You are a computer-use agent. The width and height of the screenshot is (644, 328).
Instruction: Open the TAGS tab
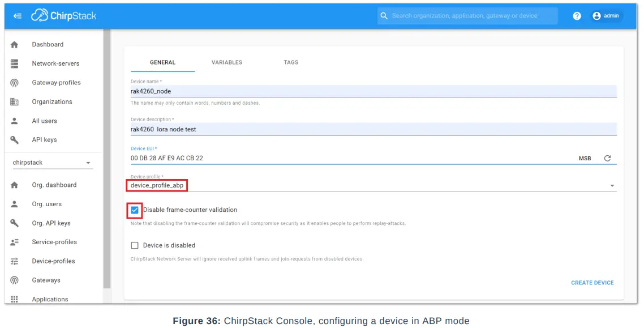(290, 62)
